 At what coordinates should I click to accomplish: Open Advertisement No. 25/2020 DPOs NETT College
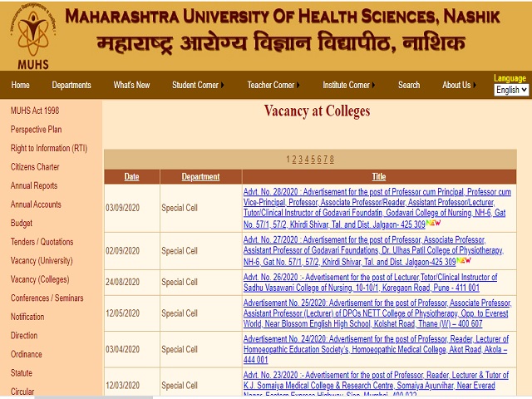(377, 313)
